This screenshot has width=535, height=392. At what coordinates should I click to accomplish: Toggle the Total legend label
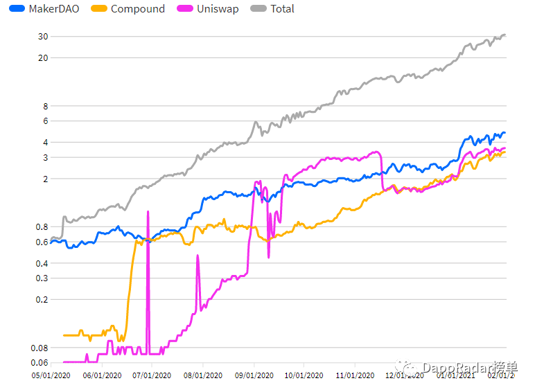pyautogui.click(x=282, y=9)
